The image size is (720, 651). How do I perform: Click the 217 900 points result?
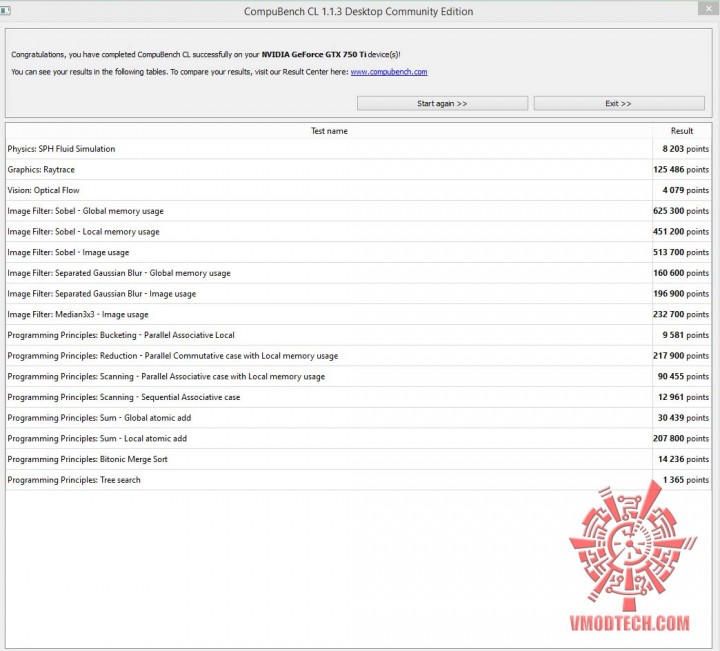point(681,355)
